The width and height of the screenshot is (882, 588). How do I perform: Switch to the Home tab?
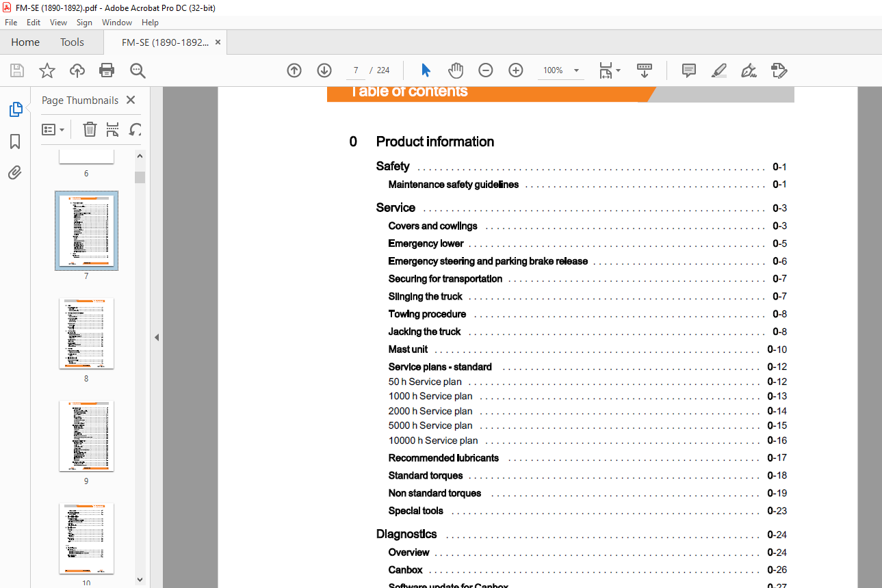pos(25,42)
